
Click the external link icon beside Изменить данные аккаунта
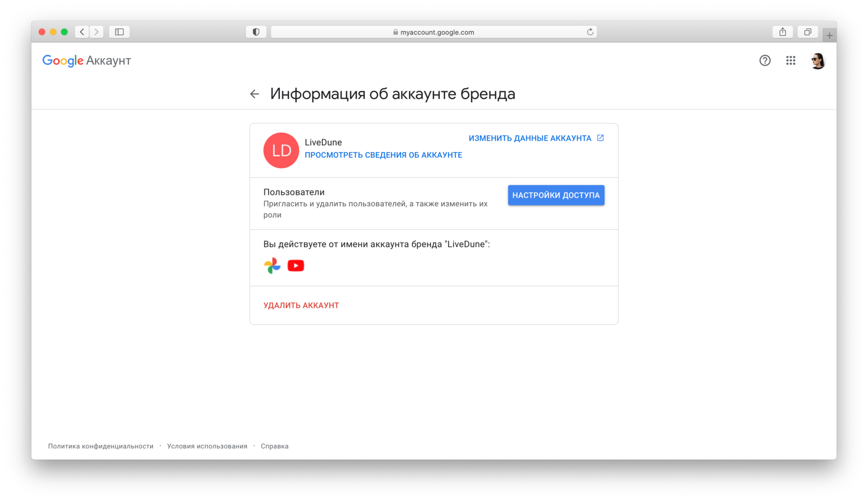click(600, 138)
